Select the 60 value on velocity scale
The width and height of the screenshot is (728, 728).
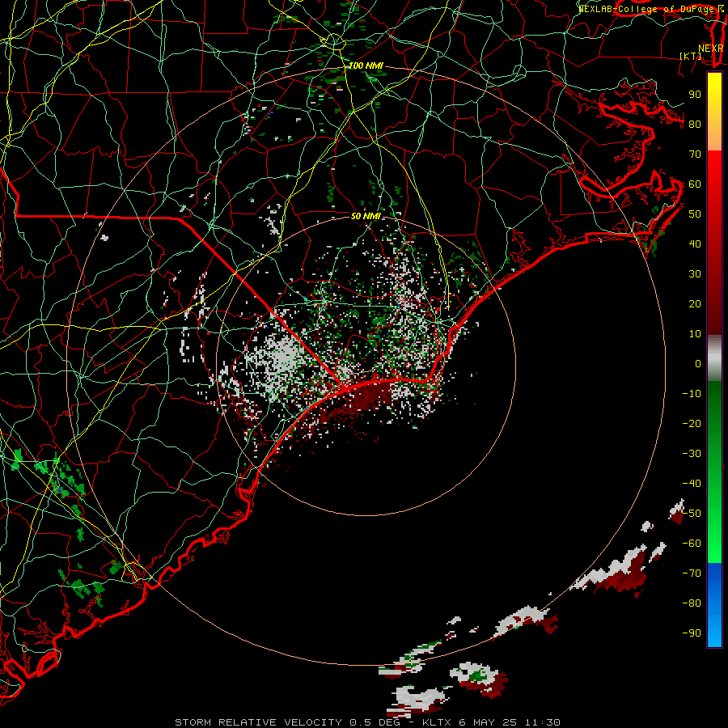[695, 184]
